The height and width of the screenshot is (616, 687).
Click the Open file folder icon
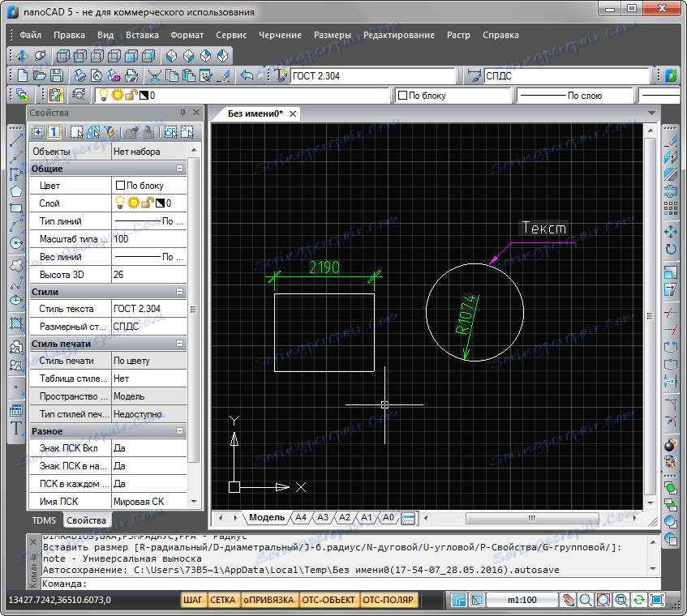point(38,75)
